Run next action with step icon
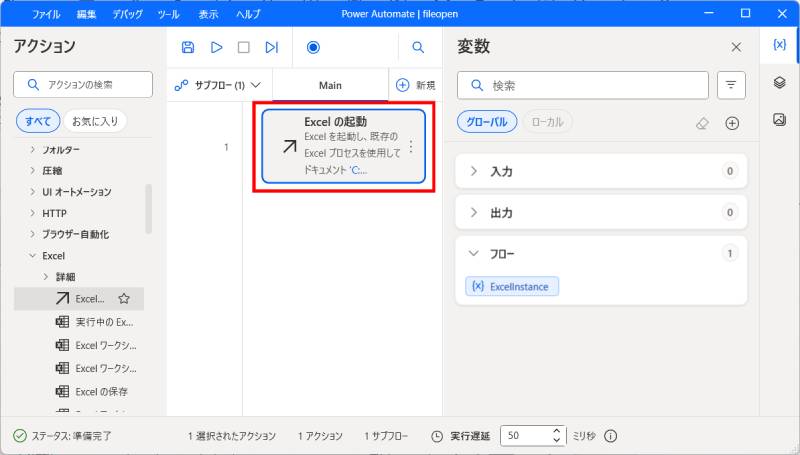The height and width of the screenshot is (455, 800). tap(271, 47)
